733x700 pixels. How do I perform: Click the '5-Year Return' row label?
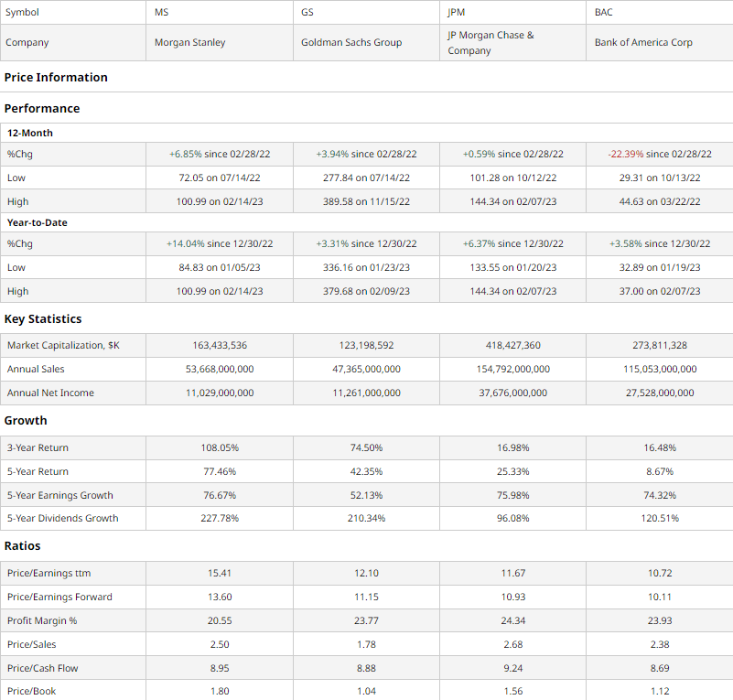pos(38,472)
